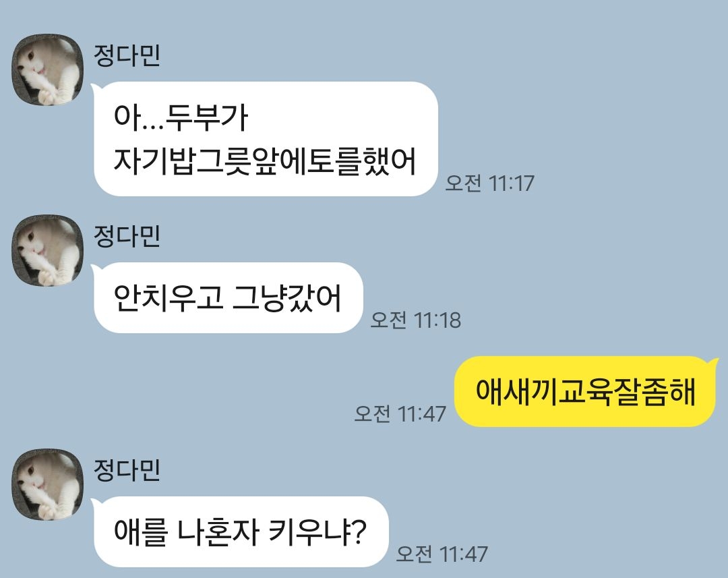Click timestamp 오전 11:47 beside yellow bubble

click(400, 413)
